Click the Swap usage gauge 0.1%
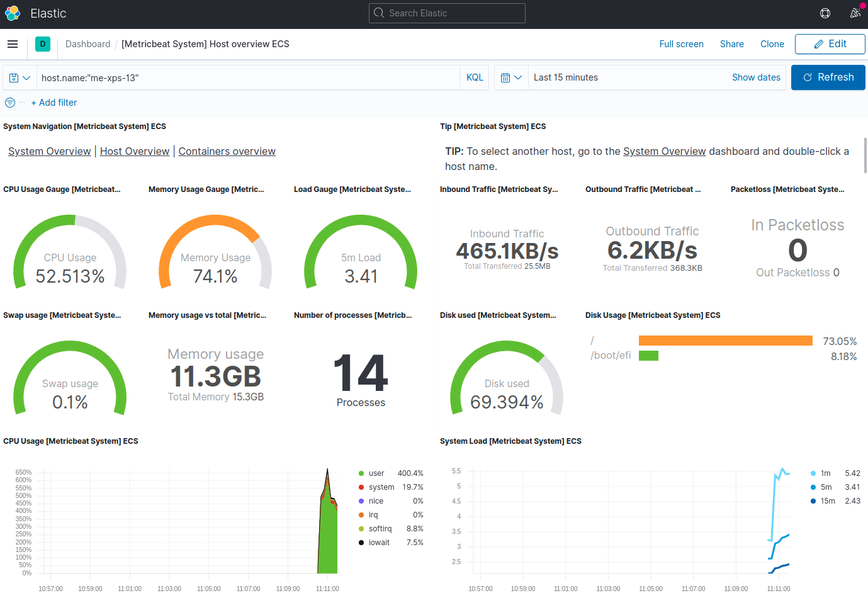 tap(70, 378)
